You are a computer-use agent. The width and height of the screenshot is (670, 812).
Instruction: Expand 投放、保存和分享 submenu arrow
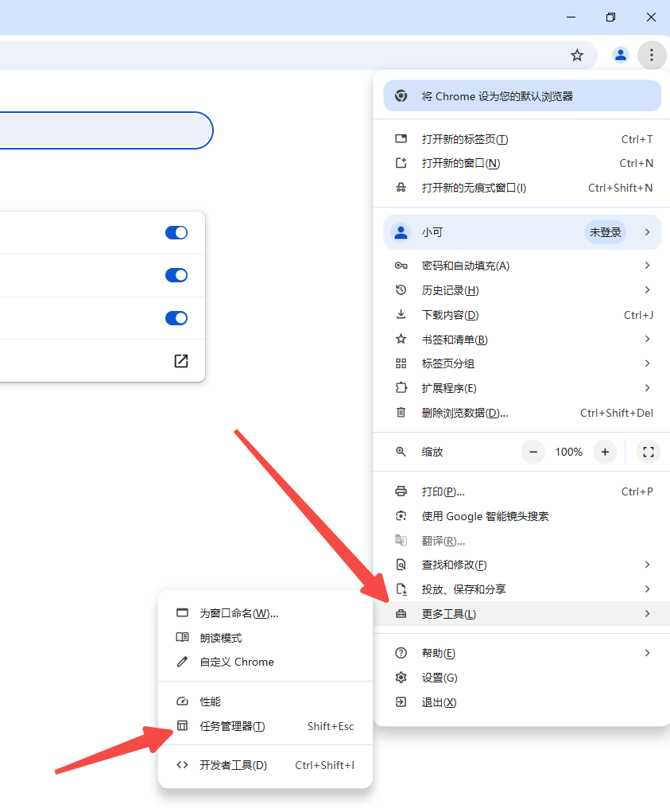point(647,589)
